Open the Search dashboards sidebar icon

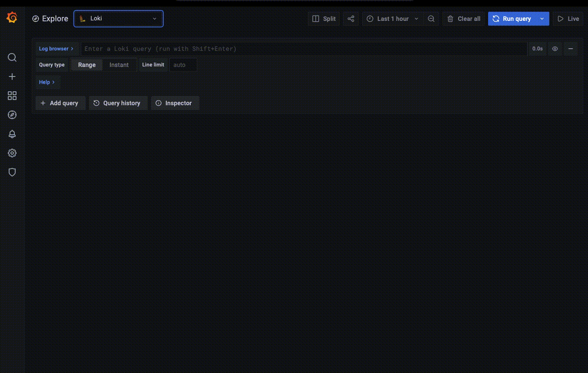[x=12, y=57]
